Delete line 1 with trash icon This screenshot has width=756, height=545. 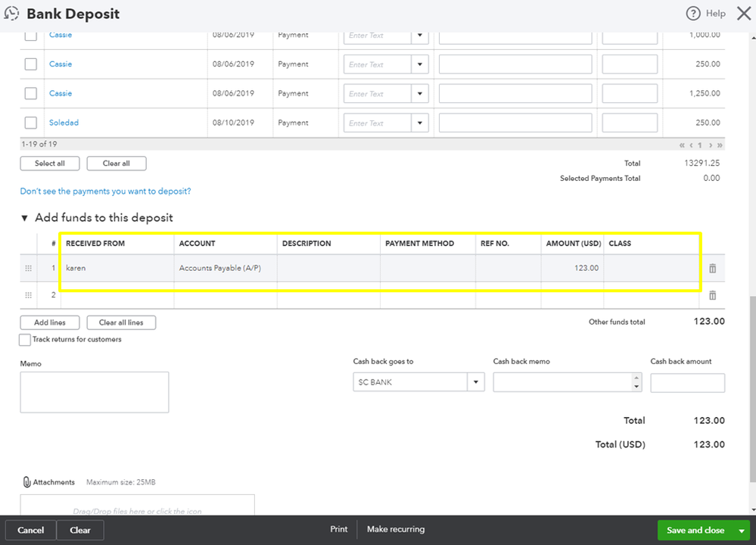click(x=713, y=268)
